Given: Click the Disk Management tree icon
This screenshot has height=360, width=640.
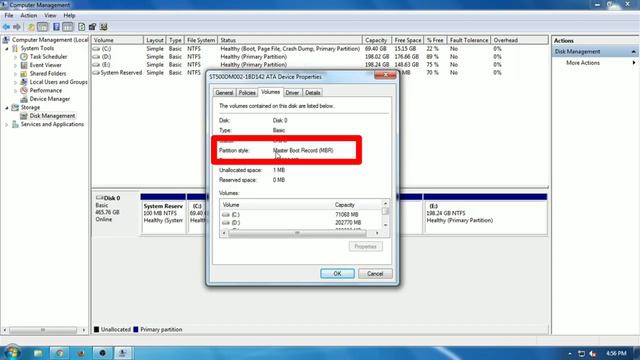Looking at the screenshot, I should 24,116.
